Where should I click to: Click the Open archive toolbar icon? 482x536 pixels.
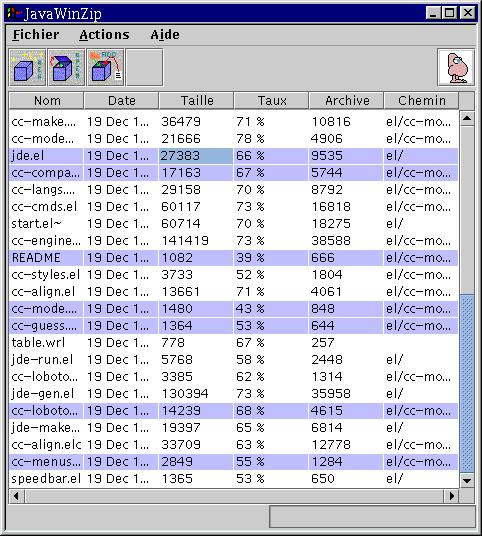tap(66, 67)
